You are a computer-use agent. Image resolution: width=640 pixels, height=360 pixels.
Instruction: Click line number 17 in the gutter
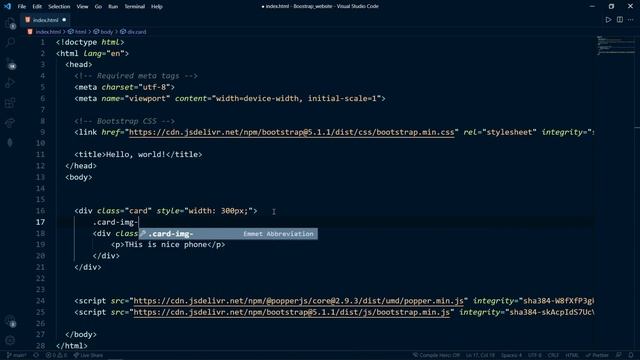[x=40, y=222]
